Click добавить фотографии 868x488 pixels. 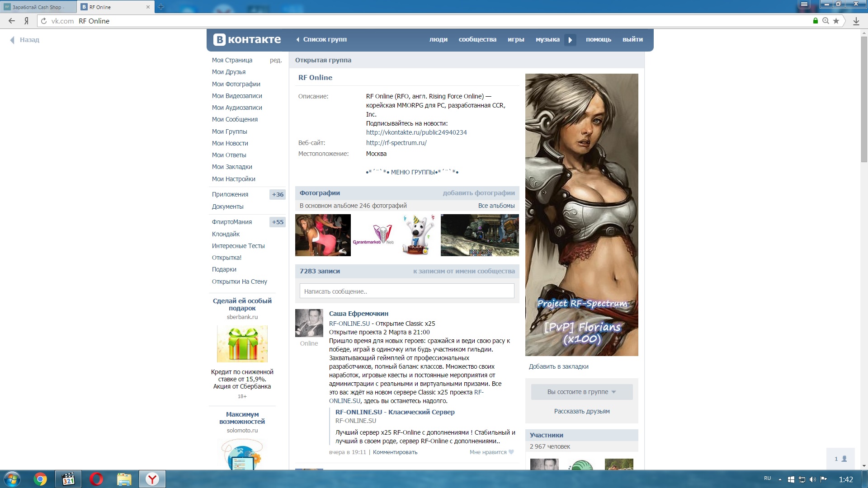tap(479, 193)
